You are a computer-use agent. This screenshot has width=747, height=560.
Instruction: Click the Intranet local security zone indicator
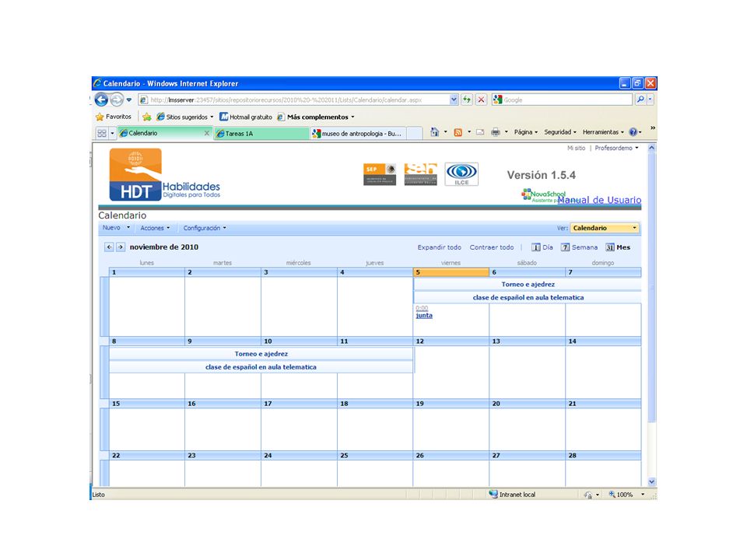(x=512, y=495)
